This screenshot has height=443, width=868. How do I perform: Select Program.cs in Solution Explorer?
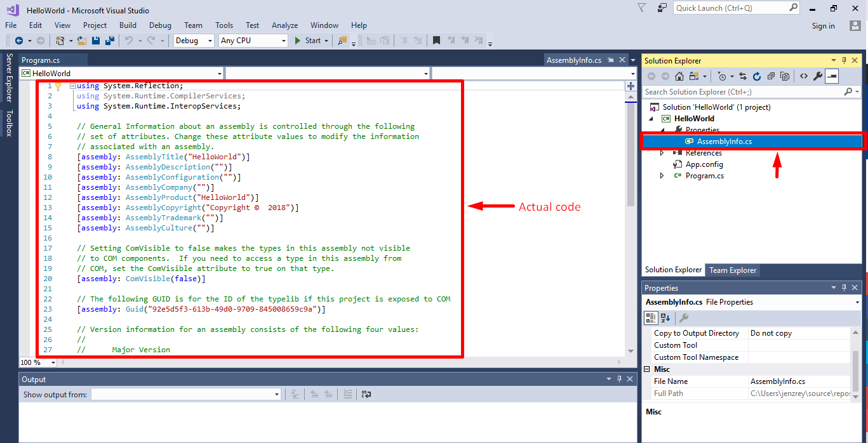[704, 176]
